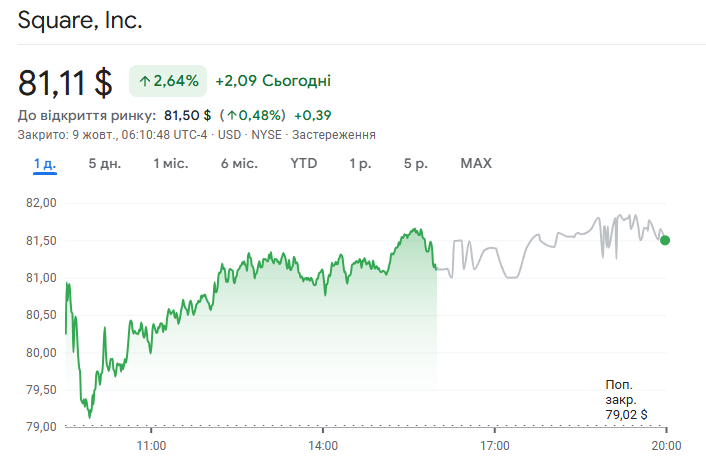
Task: Click the 14:00 time axis label
Action: (x=323, y=445)
